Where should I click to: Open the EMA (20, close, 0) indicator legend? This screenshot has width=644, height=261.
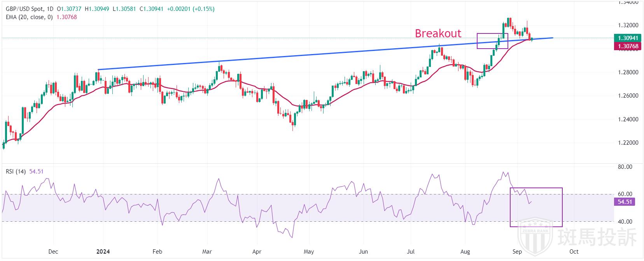pos(29,17)
